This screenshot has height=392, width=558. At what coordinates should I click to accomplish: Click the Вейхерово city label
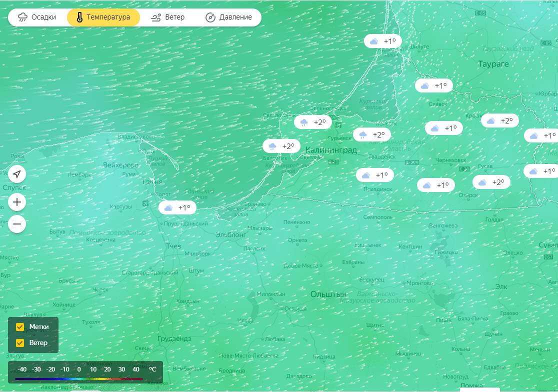point(120,165)
